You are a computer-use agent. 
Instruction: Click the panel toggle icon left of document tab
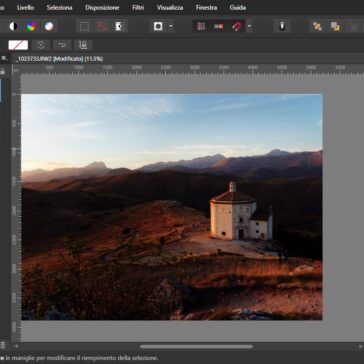coord(4,58)
